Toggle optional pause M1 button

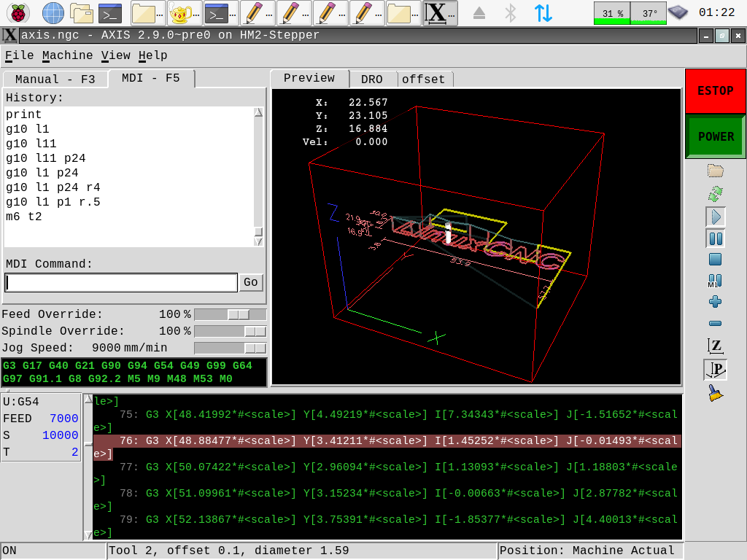pyautogui.click(x=715, y=281)
